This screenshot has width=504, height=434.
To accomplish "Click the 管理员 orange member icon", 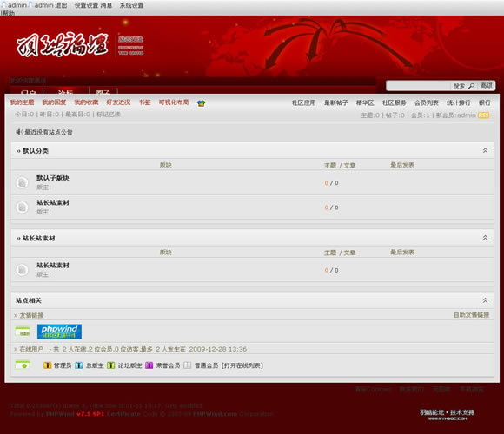I will 47,365.
